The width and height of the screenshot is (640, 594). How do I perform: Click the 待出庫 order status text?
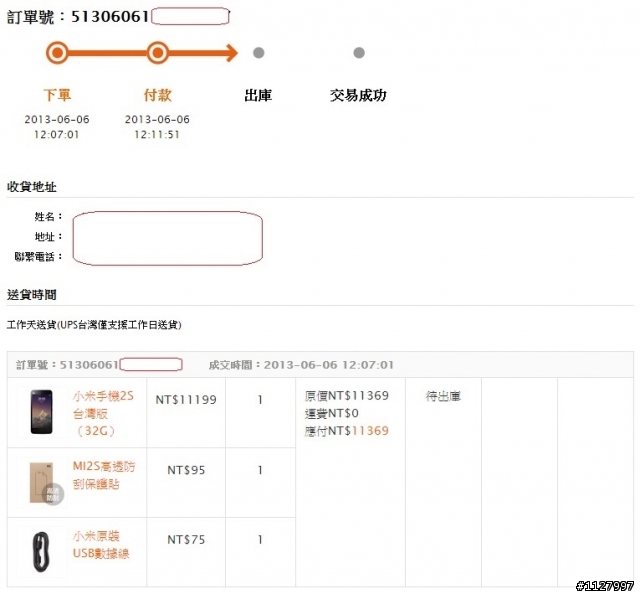(x=443, y=396)
